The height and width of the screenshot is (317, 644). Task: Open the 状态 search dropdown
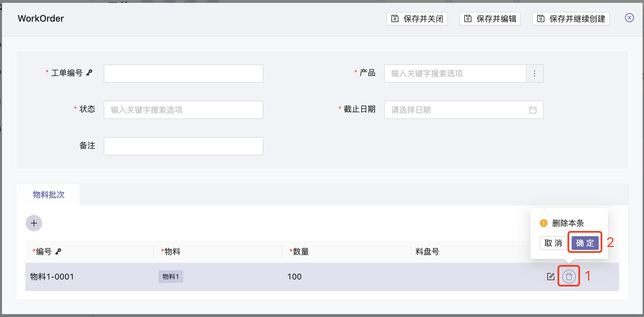pos(183,110)
